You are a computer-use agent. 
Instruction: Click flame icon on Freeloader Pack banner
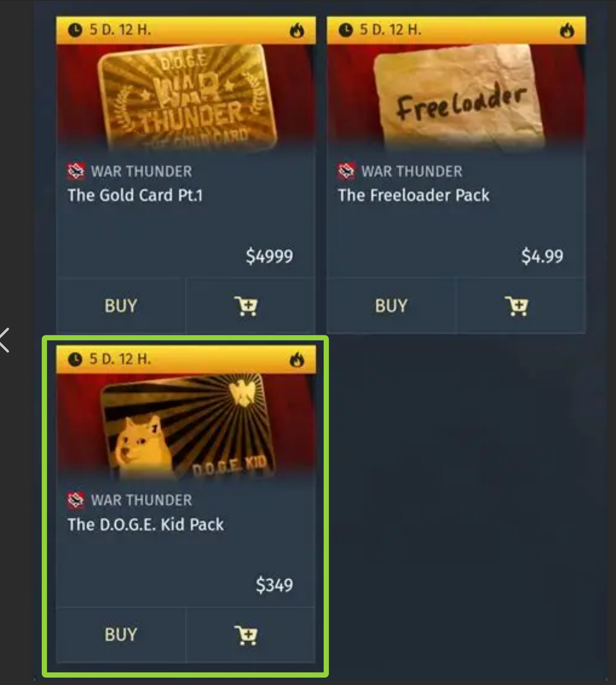coord(567,30)
